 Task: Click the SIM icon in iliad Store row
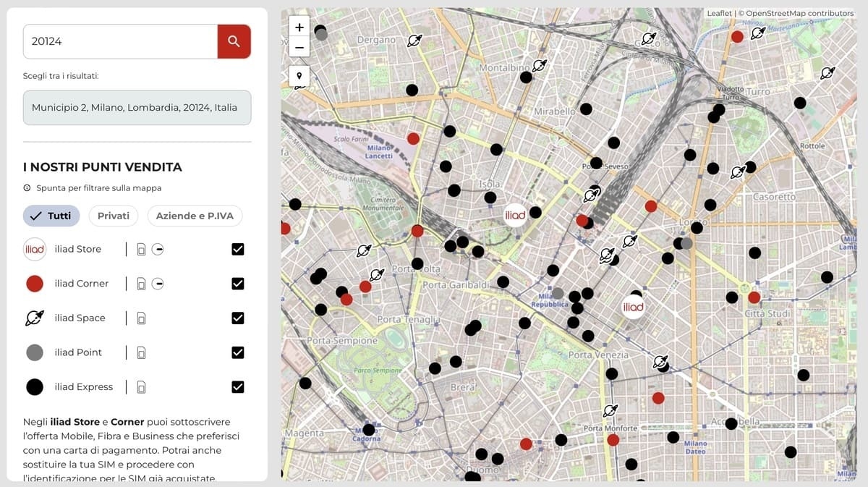coord(141,250)
